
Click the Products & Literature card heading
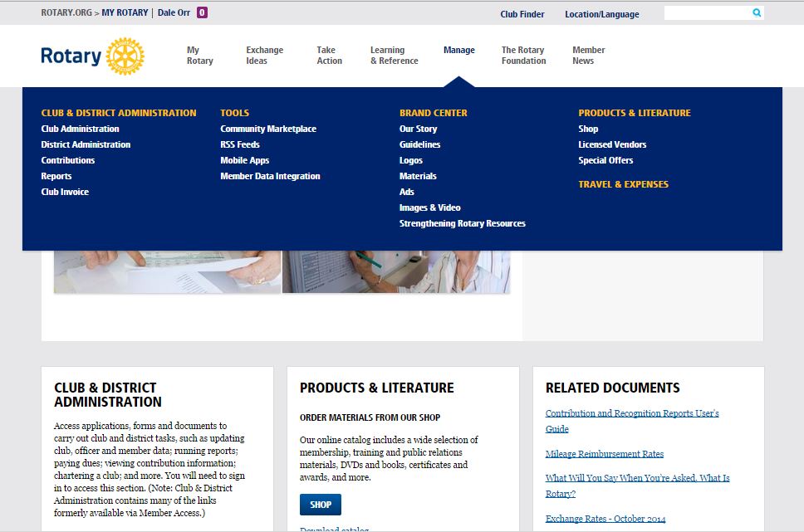(x=377, y=388)
